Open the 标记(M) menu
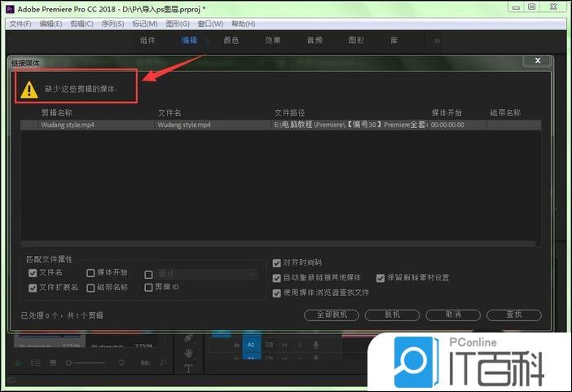This screenshot has height=392, width=572. [x=145, y=24]
